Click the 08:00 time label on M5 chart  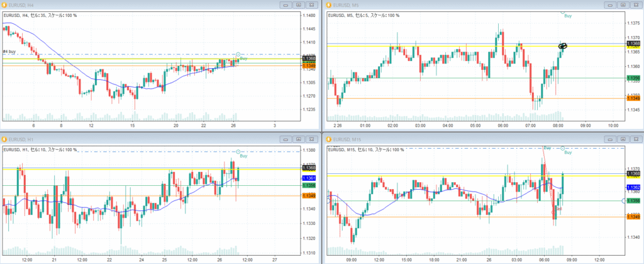click(558, 125)
